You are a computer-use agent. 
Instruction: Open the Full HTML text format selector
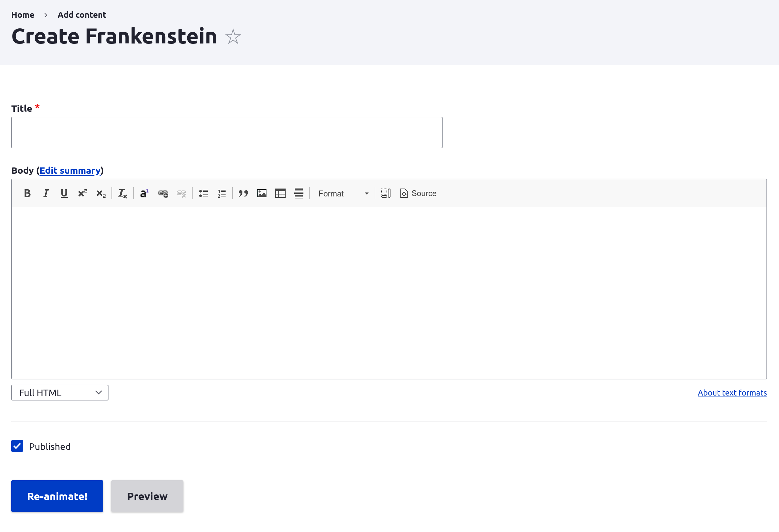pyautogui.click(x=60, y=393)
